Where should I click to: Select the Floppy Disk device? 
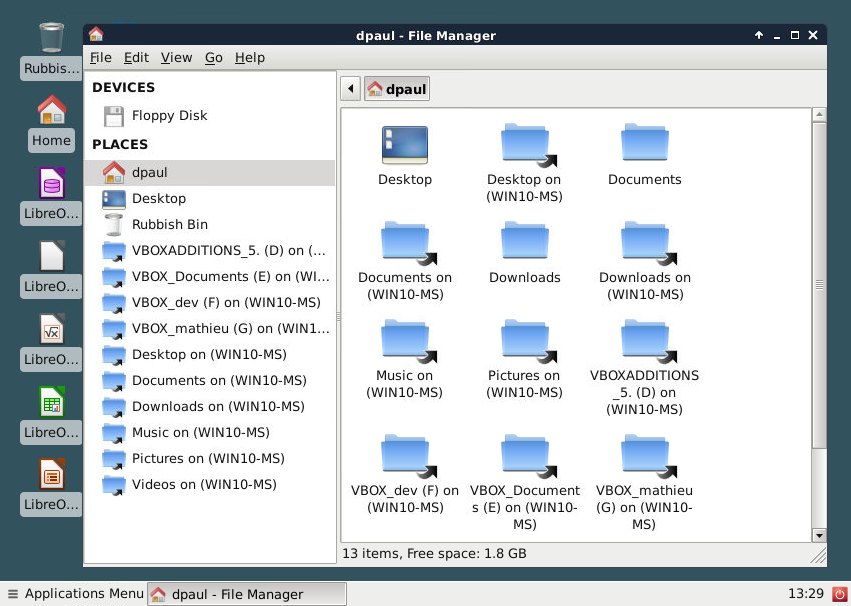[x=168, y=116]
